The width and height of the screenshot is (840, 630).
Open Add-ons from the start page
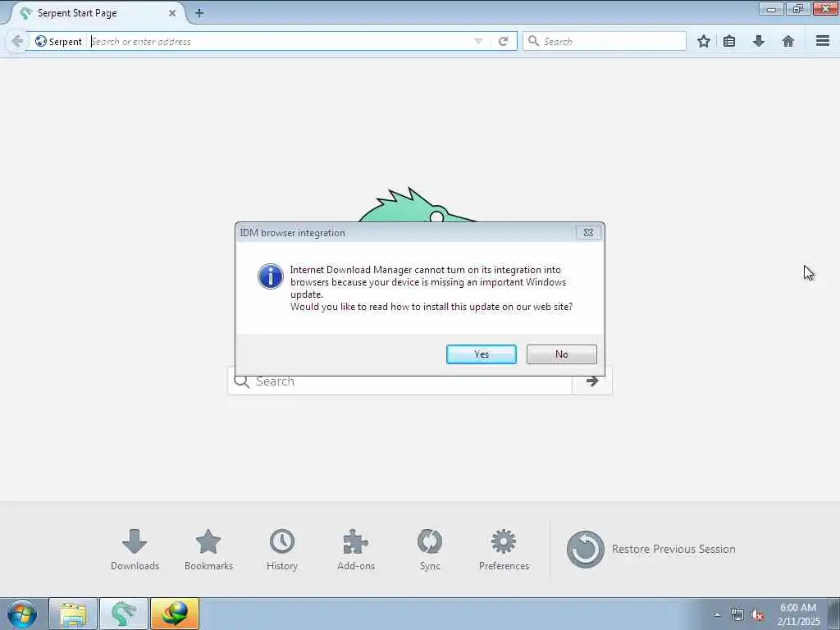356,549
